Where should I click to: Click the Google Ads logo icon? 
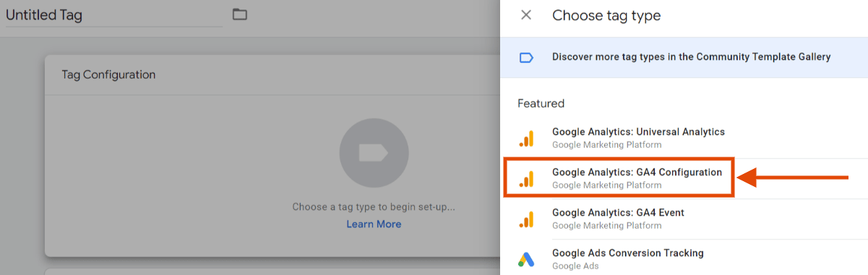click(526, 259)
